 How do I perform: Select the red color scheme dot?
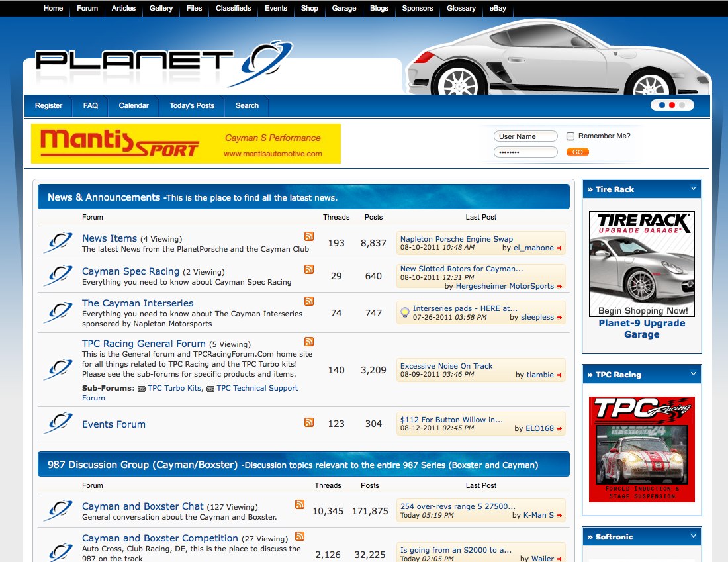tap(672, 105)
